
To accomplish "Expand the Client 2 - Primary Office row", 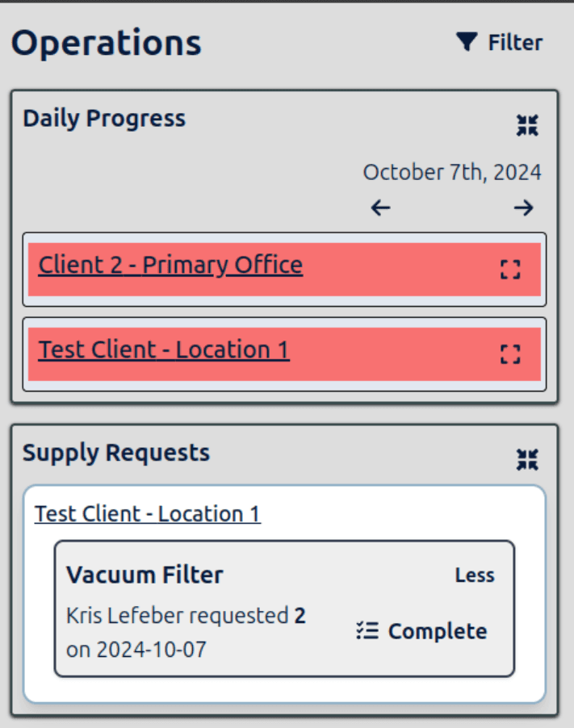I will pyautogui.click(x=510, y=270).
